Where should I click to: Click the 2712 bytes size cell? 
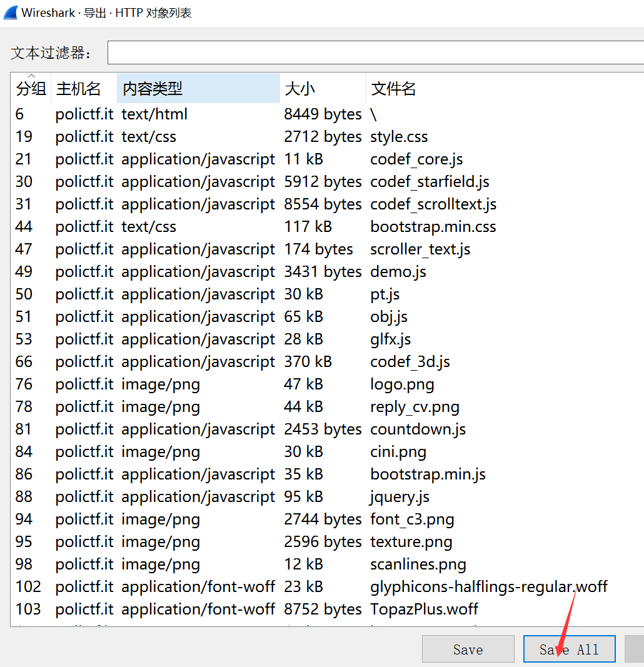tap(323, 136)
